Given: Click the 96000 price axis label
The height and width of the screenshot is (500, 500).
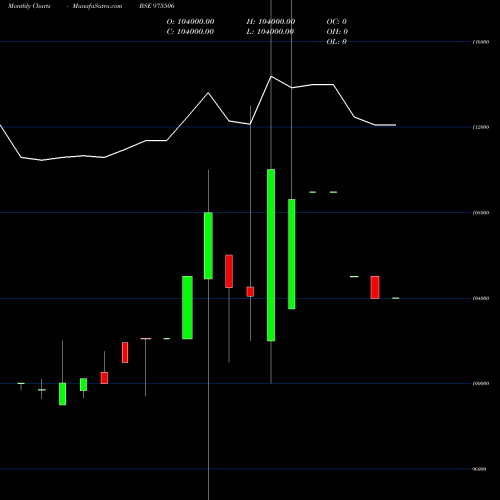Looking at the screenshot, I should 480,469.
